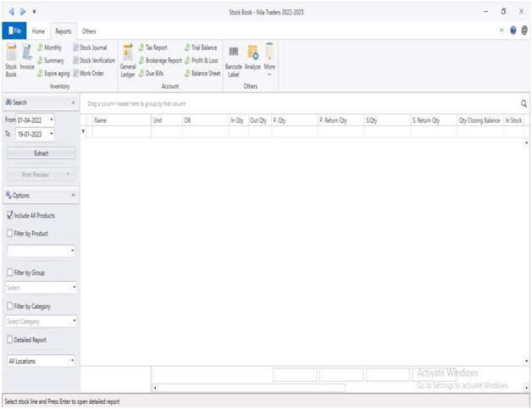Click the @ contact icon
This screenshot has width=532, height=409.
(x=524, y=30)
